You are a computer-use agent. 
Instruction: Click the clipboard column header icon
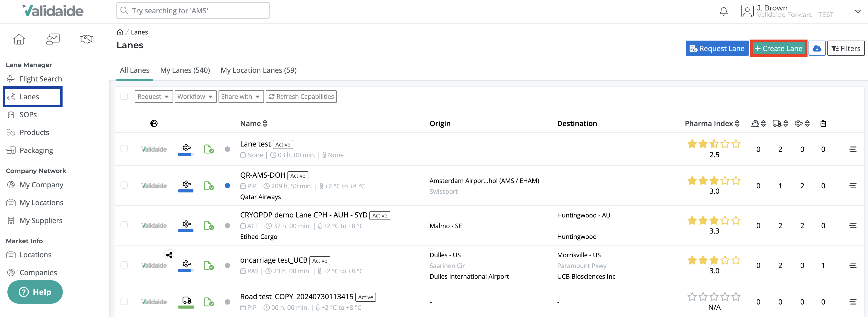pos(823,124)
